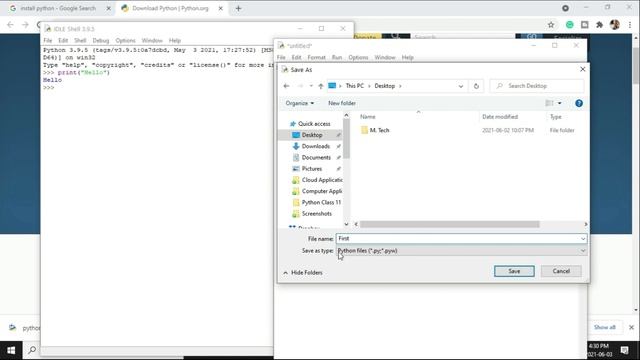Open a new Chrome tab
Image resolution: width=640 pixels, height=360 pixels.
coord(238,8)
